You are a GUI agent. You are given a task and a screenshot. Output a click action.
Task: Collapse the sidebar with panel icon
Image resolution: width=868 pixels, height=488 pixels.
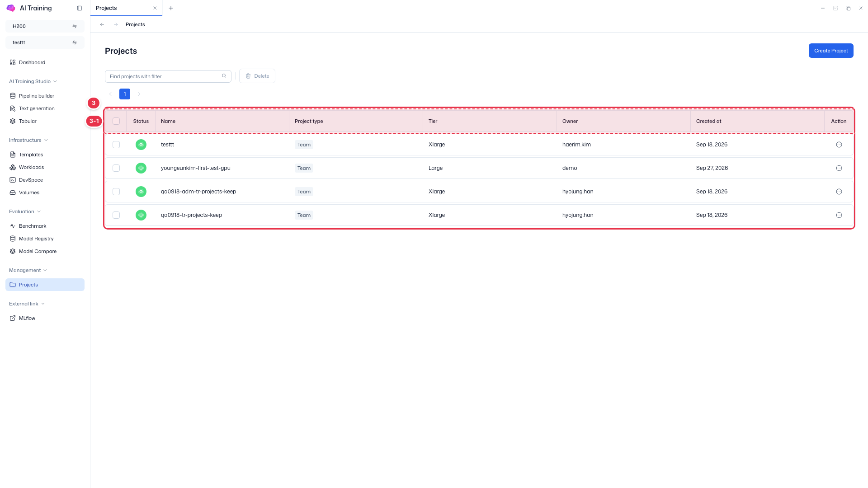tap(80, 8)
